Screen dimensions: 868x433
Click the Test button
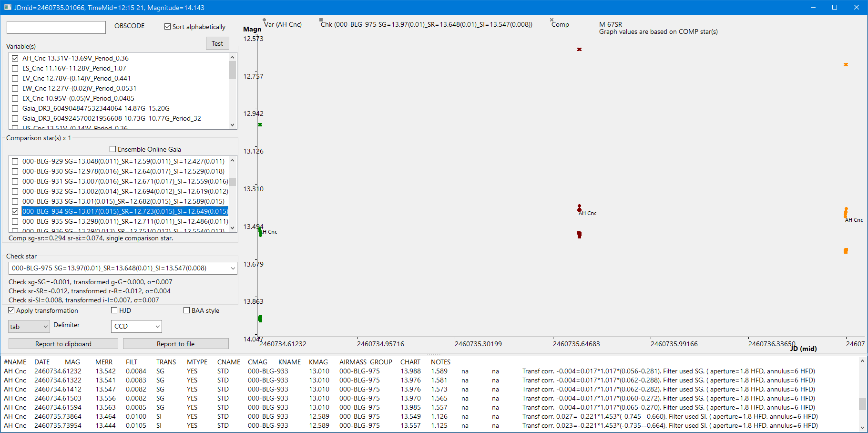click(x=217, y=43)
